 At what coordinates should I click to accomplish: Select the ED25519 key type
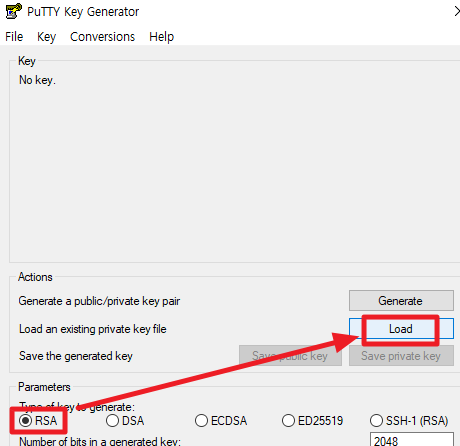coord(312,421)
